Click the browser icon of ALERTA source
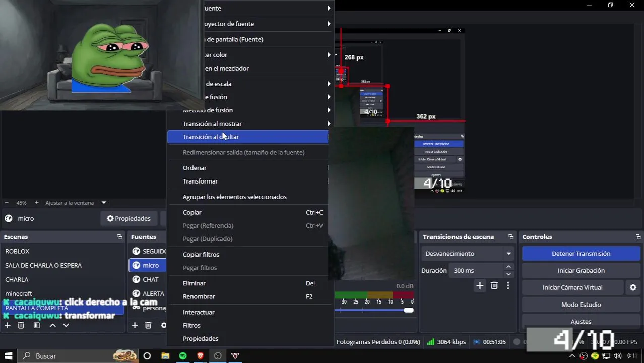This screenshot has width=644, height=363. click(136, 293)
